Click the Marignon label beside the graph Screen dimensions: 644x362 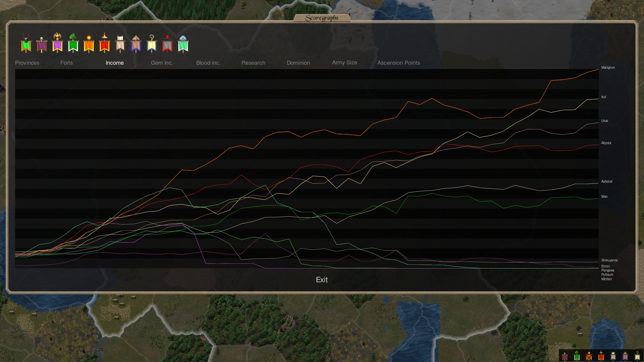[608, 68]
